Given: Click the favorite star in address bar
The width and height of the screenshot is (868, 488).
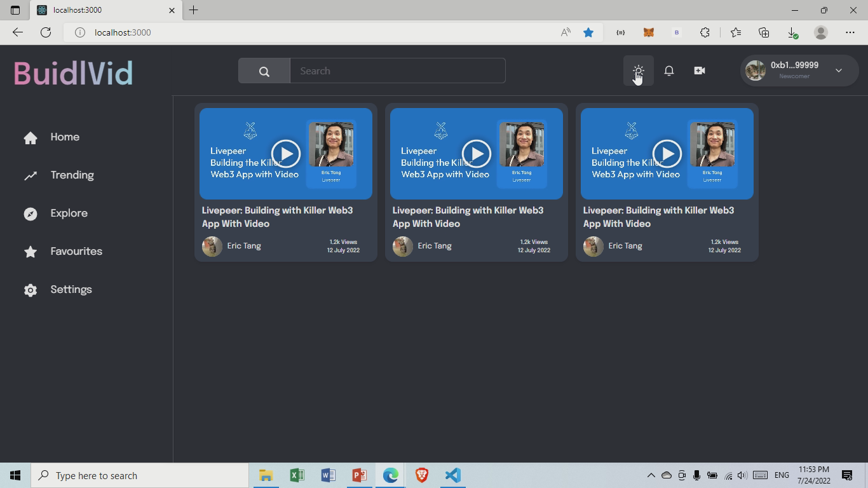Looking at the screenshot, I should coord(588,32).
